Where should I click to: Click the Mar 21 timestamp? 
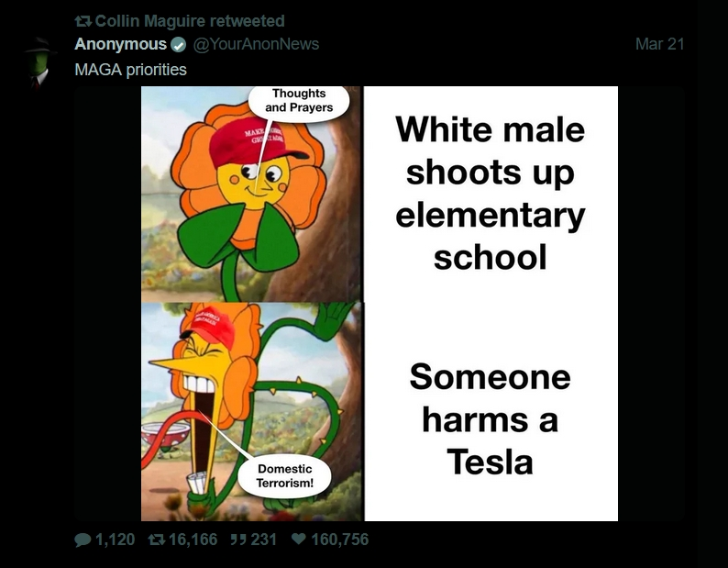pos(660,44)
